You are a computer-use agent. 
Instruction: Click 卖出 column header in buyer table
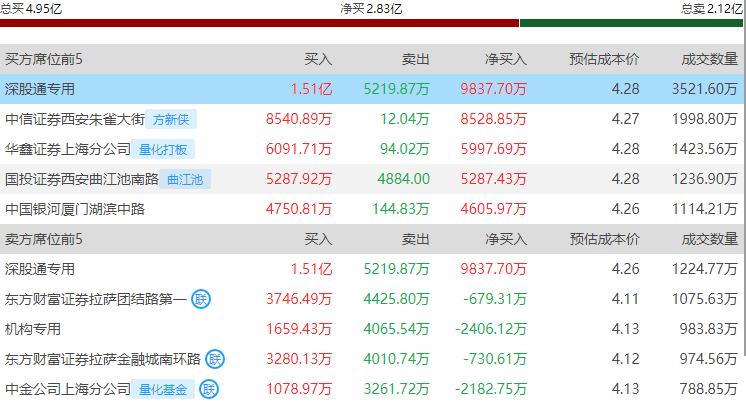tap(415, 59)
